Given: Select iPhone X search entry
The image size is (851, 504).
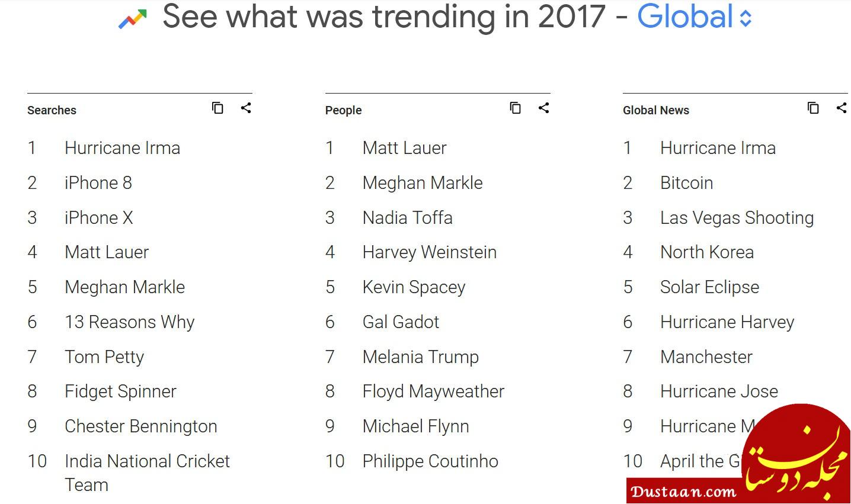Looking at the screenshot, I should click(x=98, y=218).
